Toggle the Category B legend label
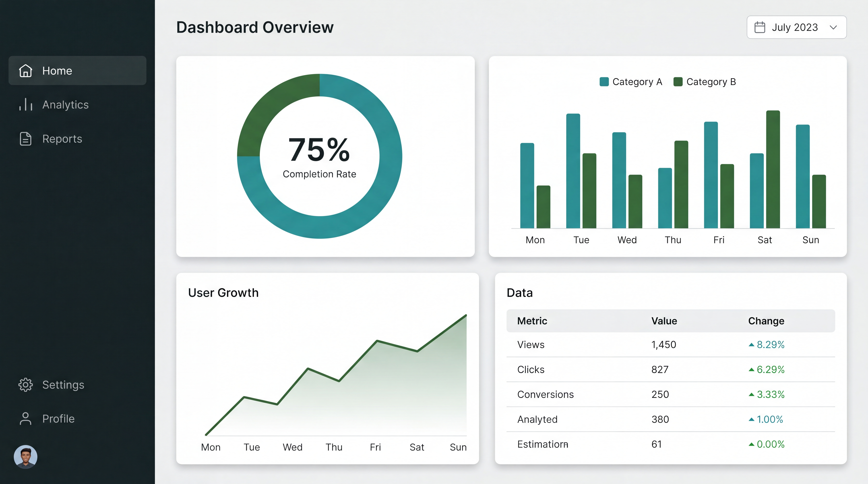 click(x=711, y=82)
